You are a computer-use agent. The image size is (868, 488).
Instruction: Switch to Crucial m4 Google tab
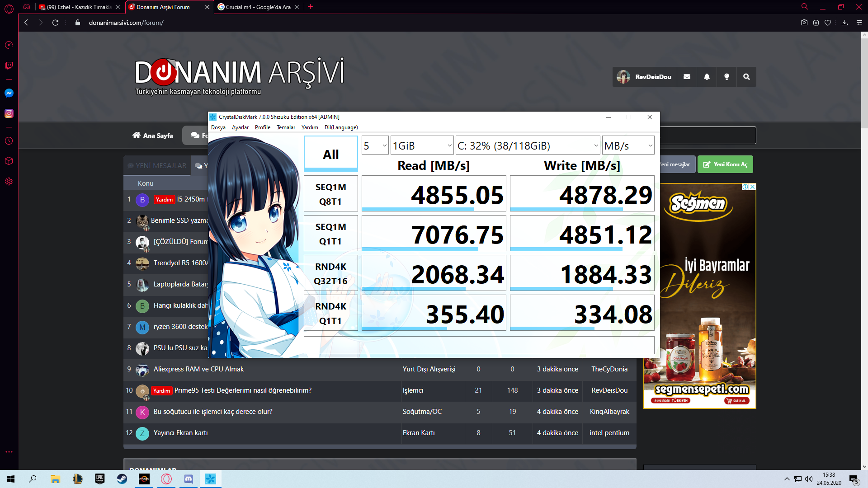tap(258, 7)
